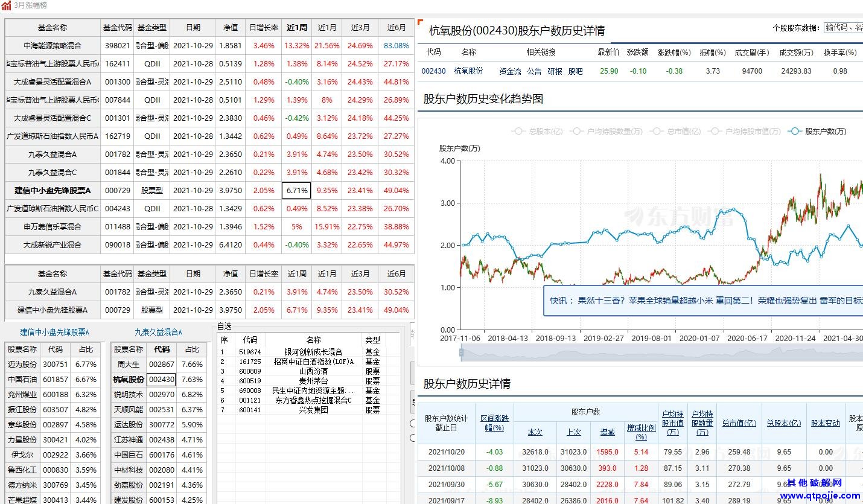This screenshot has height=504, width=863.
Task: Click the 83.08% six-month value
Action: point(396,46)
